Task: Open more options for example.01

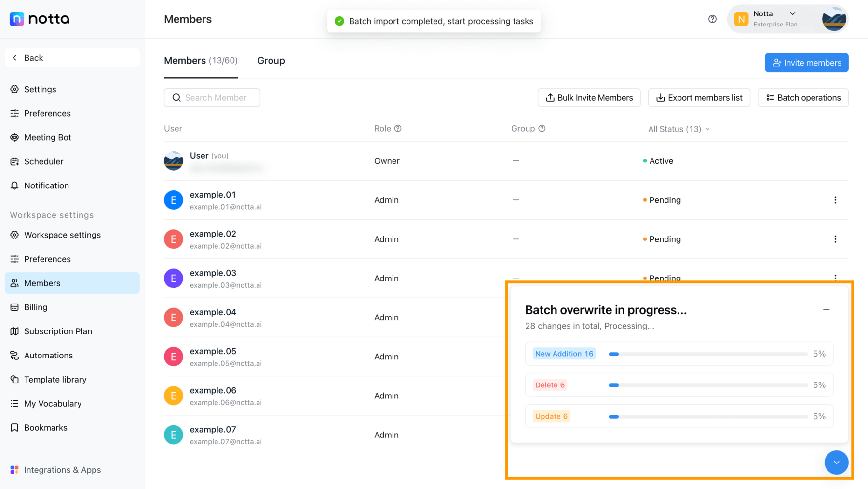Action: 835,200
